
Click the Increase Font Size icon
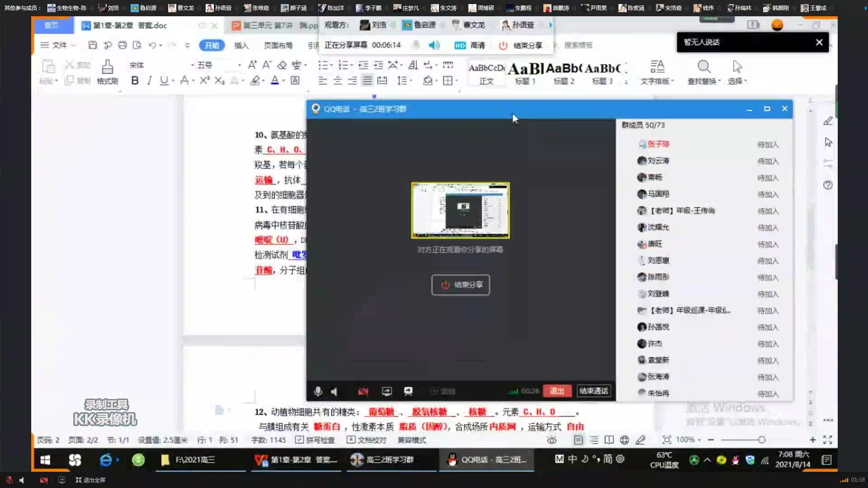[x=252, y=65]
